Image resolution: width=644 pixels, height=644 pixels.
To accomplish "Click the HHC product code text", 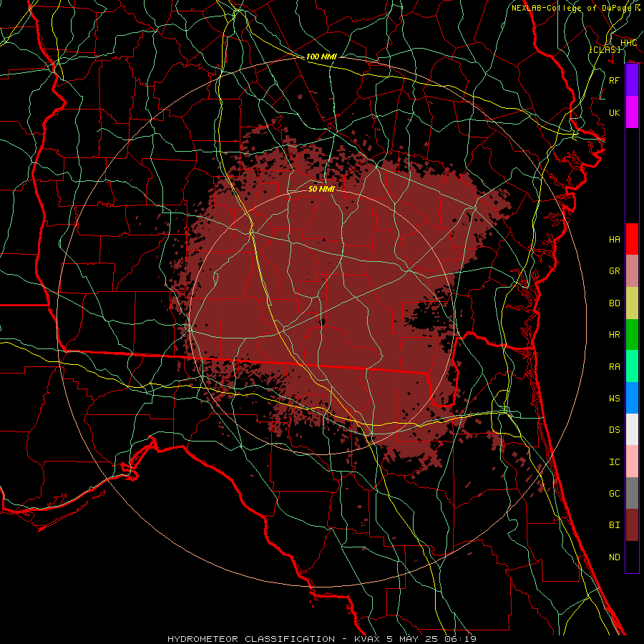I will 628,43.
